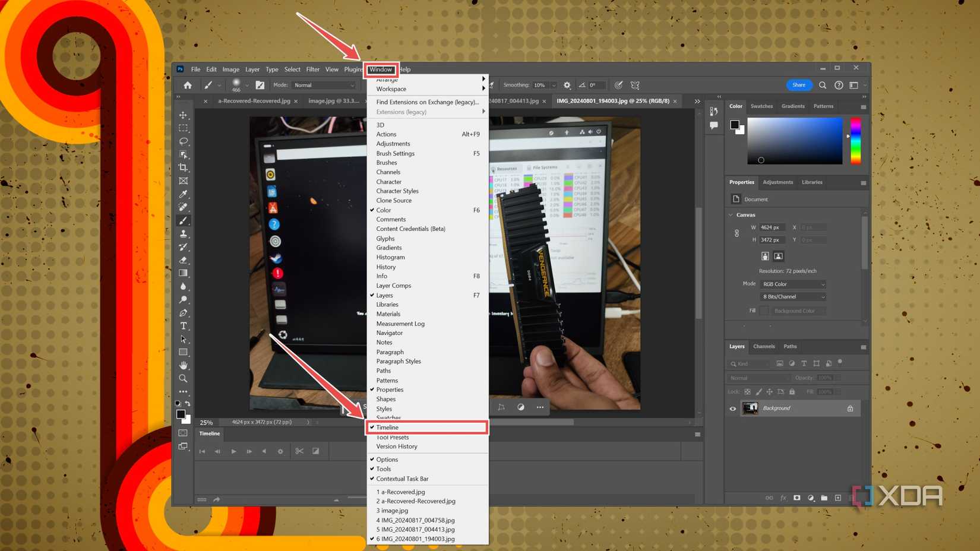Open the Filter menu
This screenshot has height=551, width=980.
312,69
